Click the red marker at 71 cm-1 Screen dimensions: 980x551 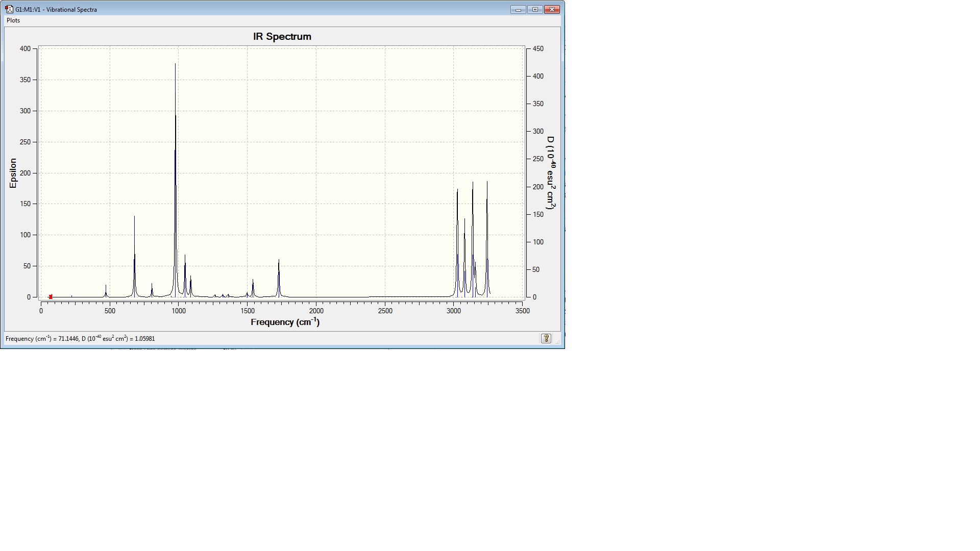(x=51, y=296)
